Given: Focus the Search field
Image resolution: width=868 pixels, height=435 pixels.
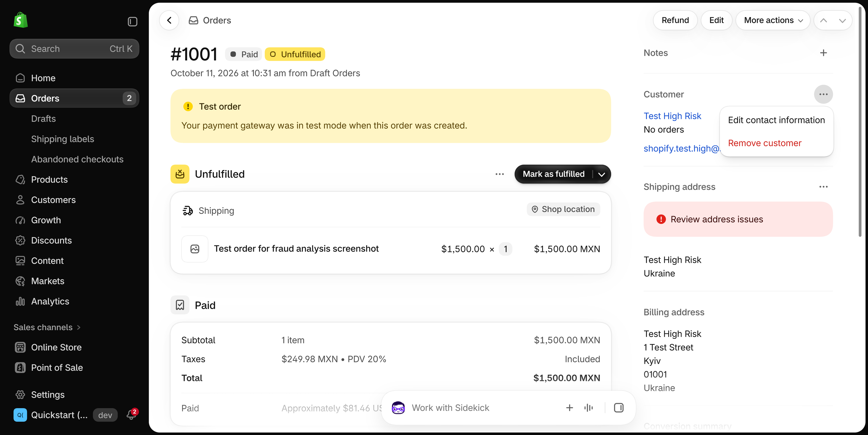Looking at the screenshot, I should click(74, 49).
